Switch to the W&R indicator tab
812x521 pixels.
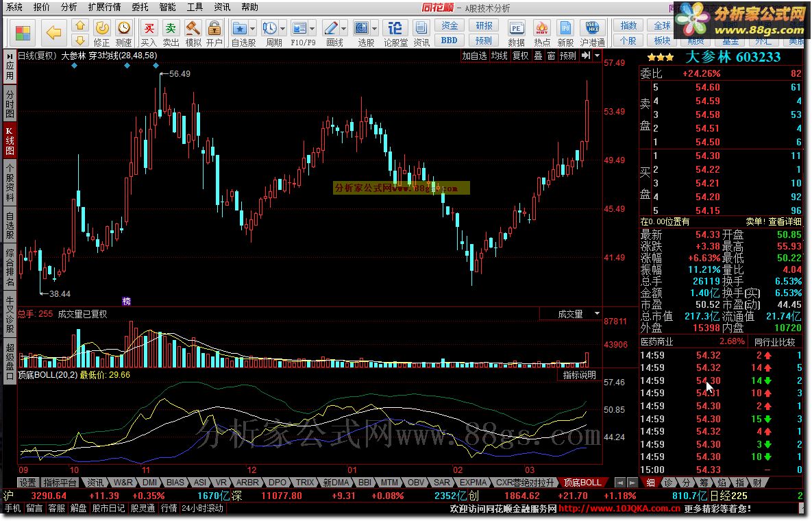click(x=123, y=483)
